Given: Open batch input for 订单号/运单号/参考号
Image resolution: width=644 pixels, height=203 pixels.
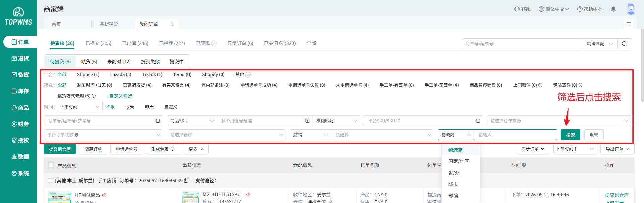Looking at the screenshot, I should [x=158, y=121].
